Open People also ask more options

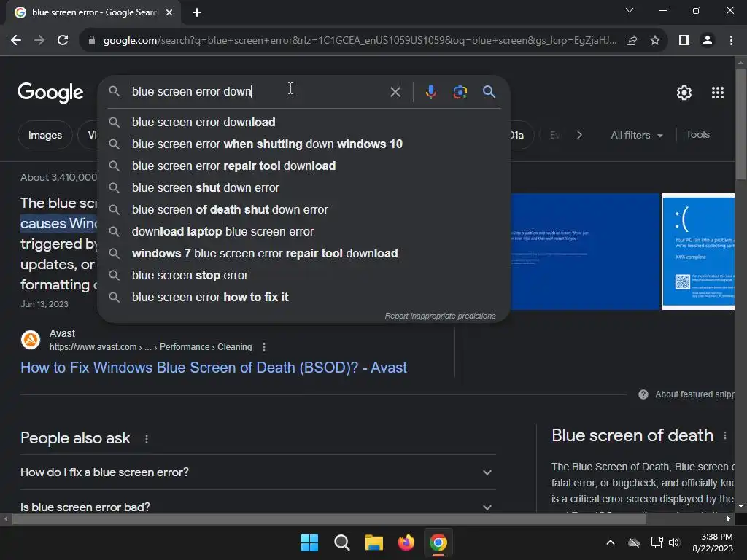(x=146, y=438)
